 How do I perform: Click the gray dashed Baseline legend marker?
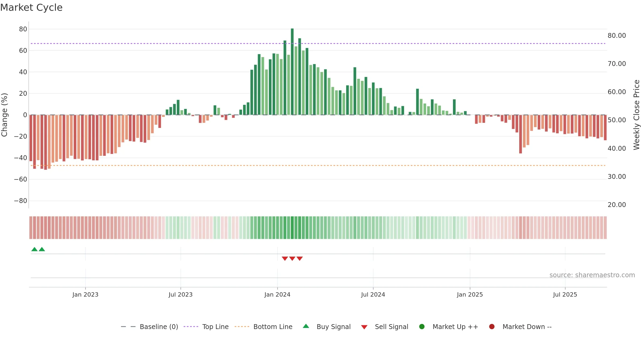click(128, 327)
